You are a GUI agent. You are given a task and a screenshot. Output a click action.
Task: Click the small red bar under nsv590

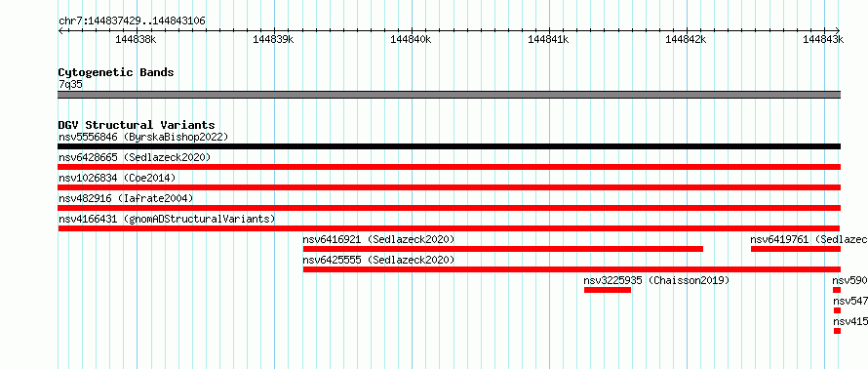click(837, 290)
